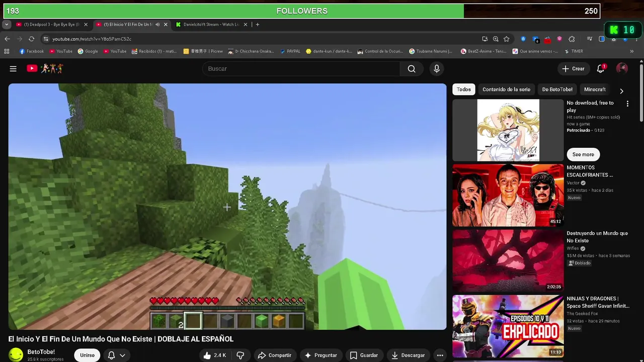Click the sponsored anime ad image
Viewport: 644px width, 362px height.
pos(508,130)
